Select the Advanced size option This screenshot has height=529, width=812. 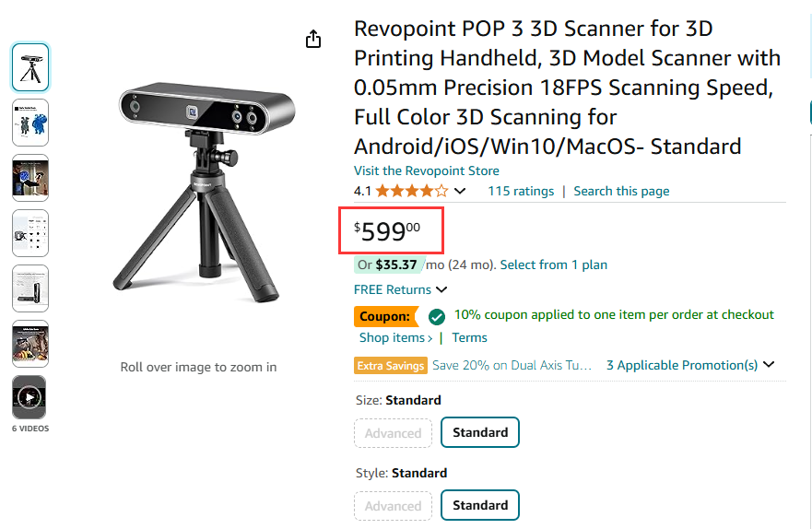point(393,432)
